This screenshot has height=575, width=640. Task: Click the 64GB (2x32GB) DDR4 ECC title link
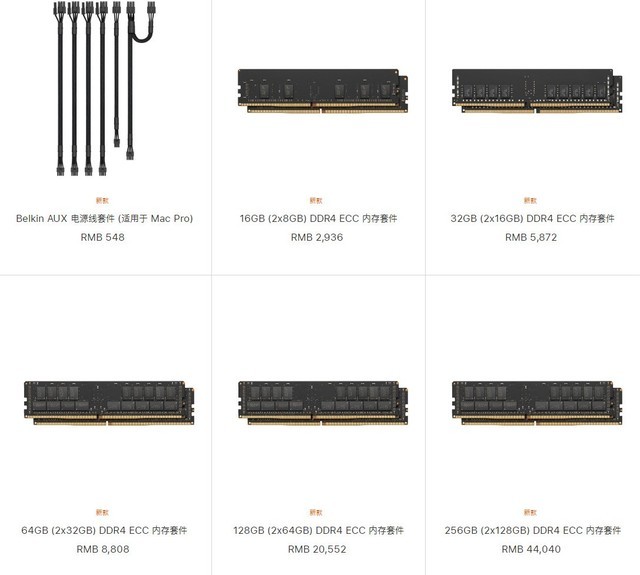104,530
